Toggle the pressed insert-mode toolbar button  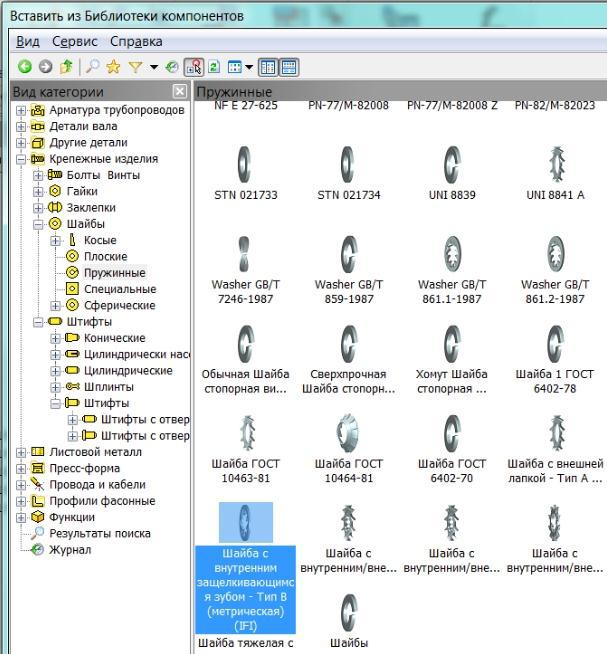(x=194, y=67)
